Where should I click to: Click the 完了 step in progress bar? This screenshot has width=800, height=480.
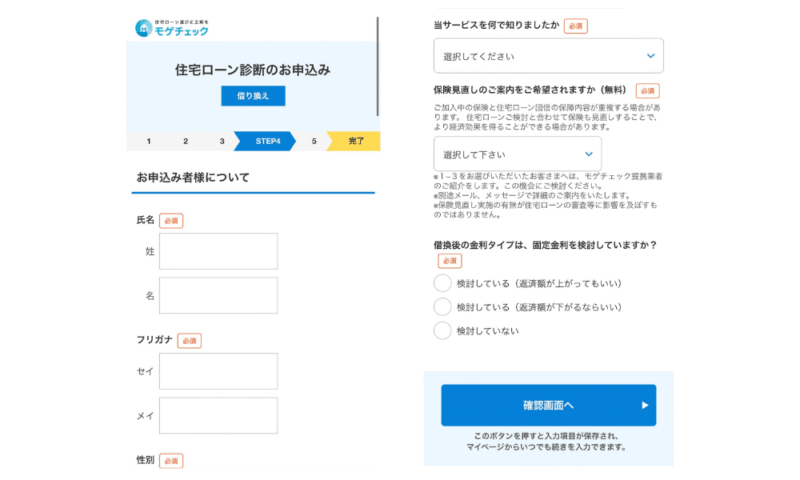coord(355,141)
